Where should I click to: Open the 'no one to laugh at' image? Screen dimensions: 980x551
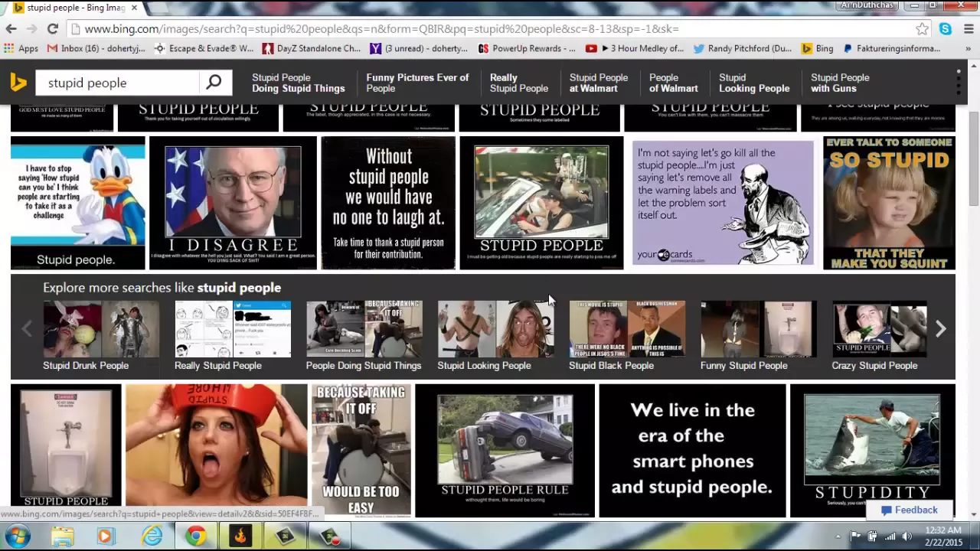(x=388, y=203)
